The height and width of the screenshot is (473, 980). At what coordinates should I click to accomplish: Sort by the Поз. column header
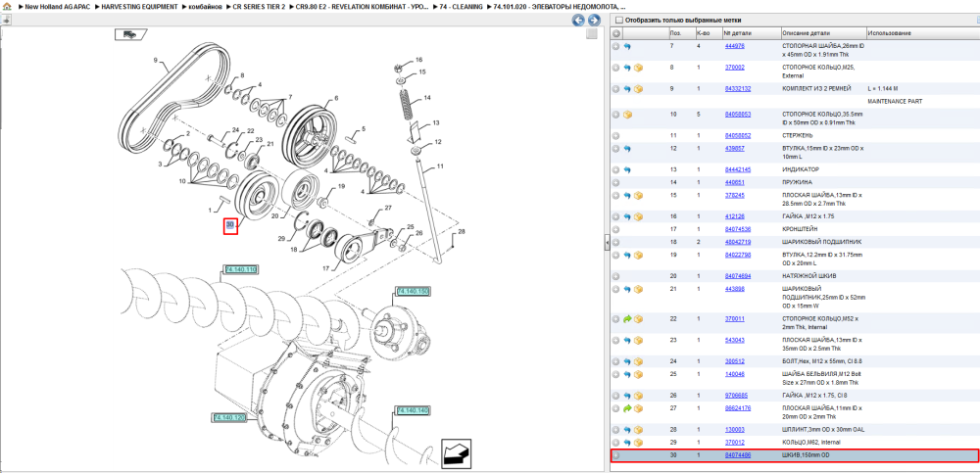(x=675, y=33)
